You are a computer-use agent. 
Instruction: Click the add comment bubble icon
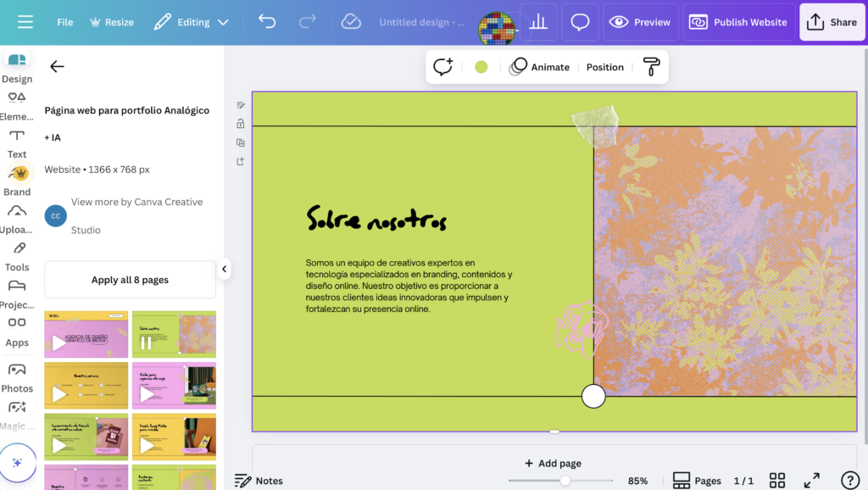click(x=442, y=67)
